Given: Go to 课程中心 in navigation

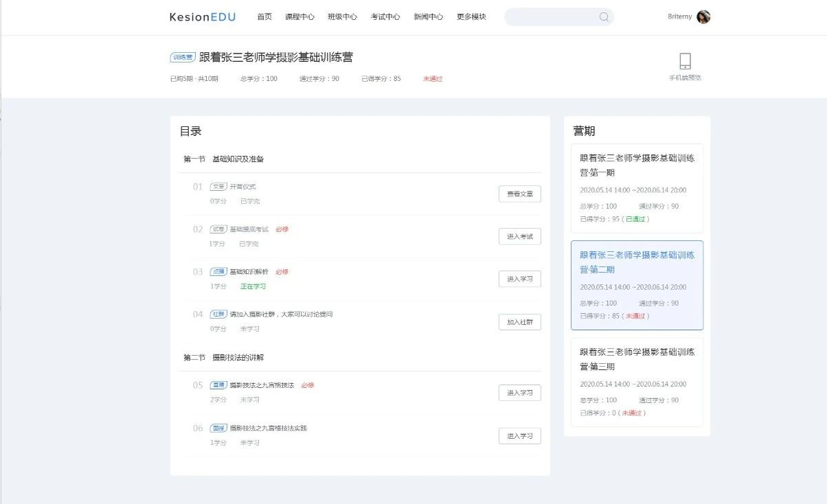Looking at the screenshot, I should 299,17.
